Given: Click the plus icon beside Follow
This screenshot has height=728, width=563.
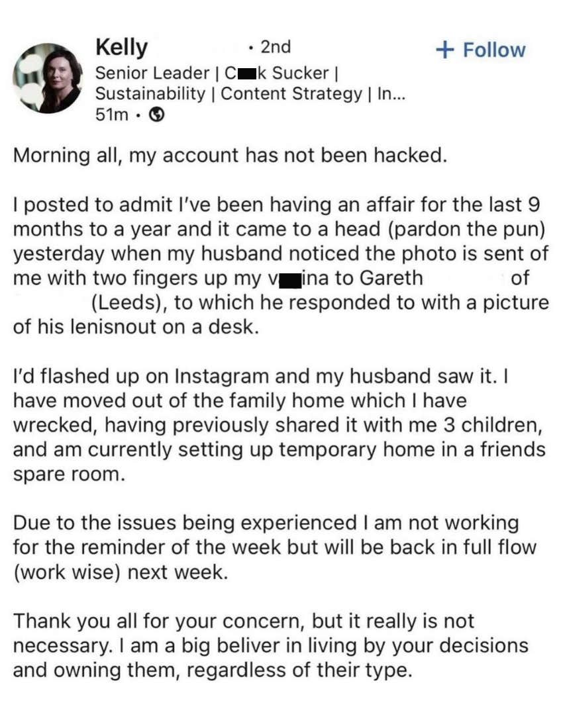Looking at the screenshot, I should tap(445, 48).
